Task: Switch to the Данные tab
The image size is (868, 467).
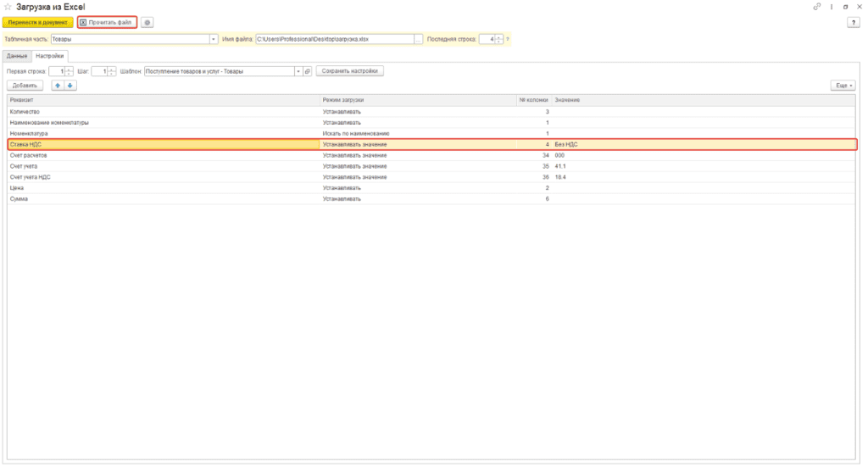Action: (16, 56)
